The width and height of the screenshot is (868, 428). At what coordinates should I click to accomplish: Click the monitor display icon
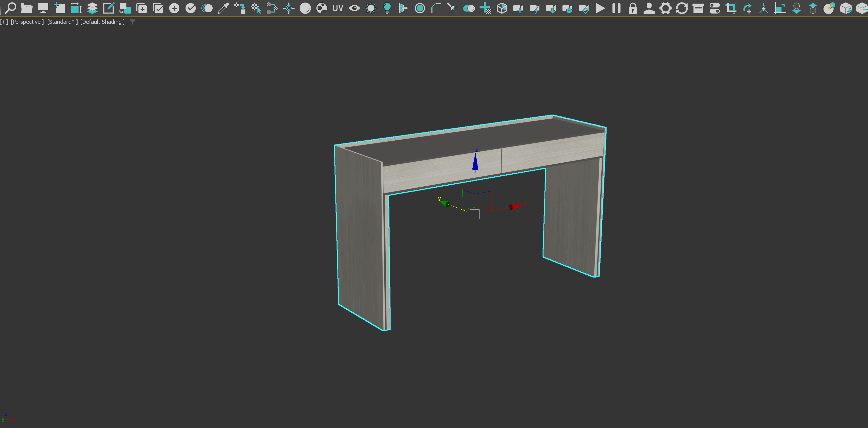43,8
